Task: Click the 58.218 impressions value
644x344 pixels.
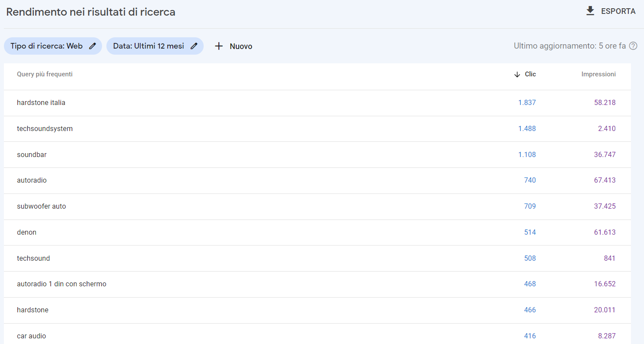Action: 605,103
